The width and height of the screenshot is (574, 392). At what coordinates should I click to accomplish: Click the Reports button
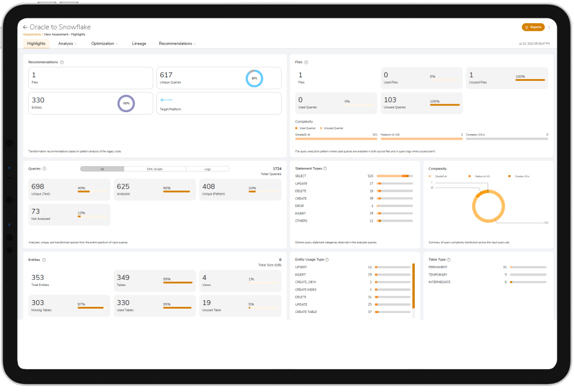coord(533,28)
